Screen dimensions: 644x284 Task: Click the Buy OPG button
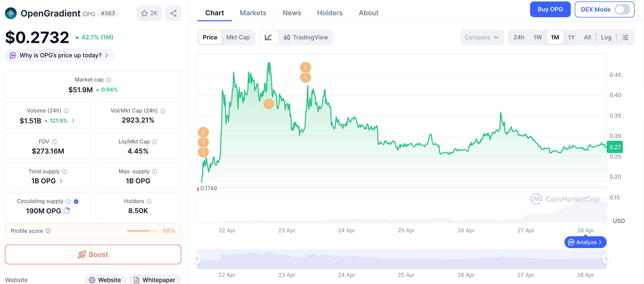[550, 10]
